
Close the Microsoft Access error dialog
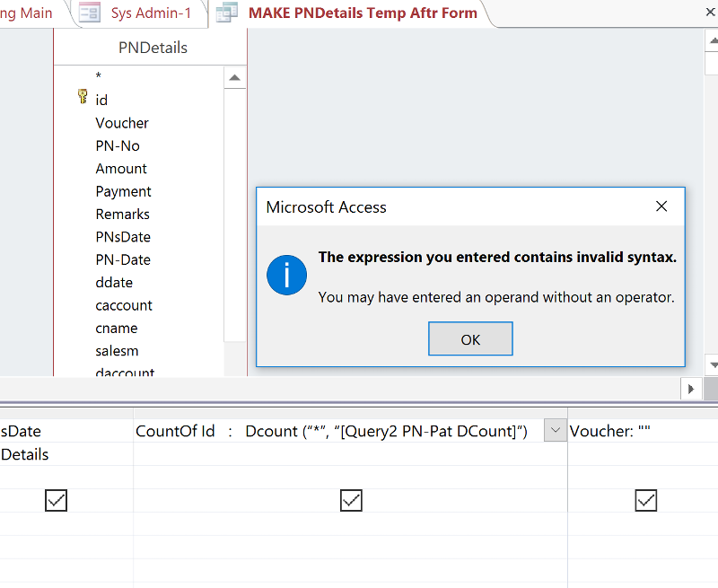[x=661, y=206]
